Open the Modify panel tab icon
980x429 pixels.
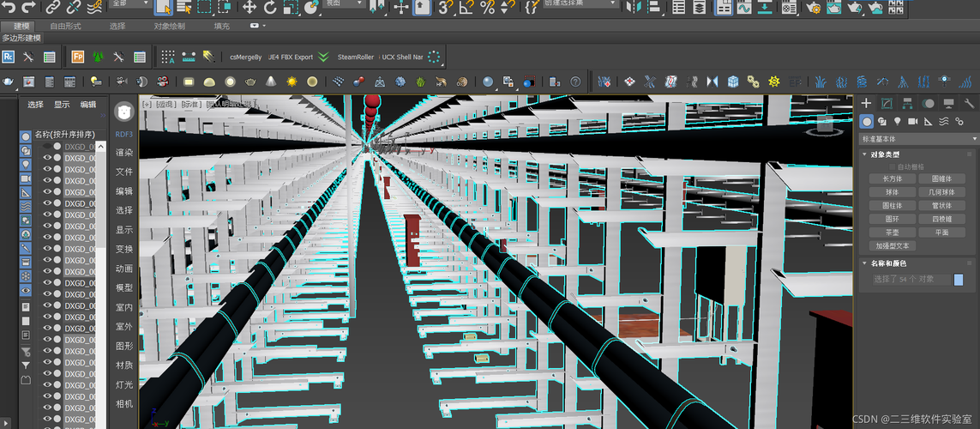click(x=887, y=103)
